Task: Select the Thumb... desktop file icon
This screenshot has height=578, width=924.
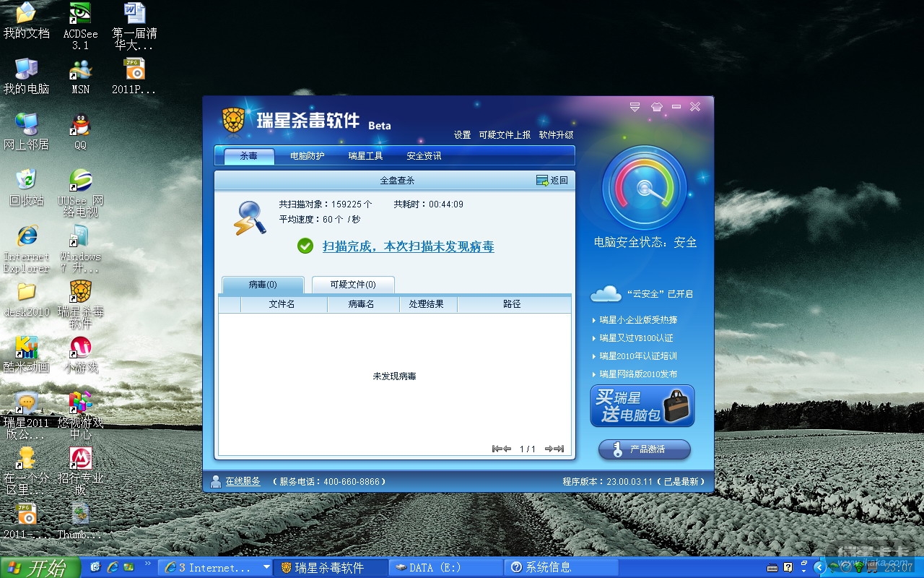Action: [x=80, y=522]
